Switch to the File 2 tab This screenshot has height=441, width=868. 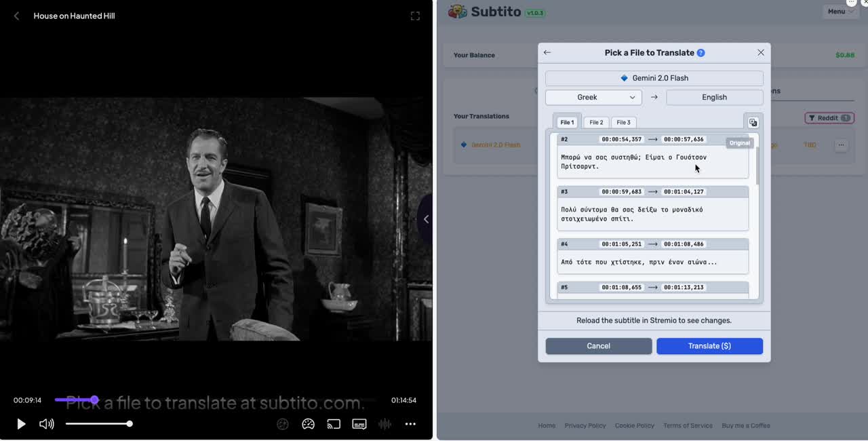click(x=595, y=122)
